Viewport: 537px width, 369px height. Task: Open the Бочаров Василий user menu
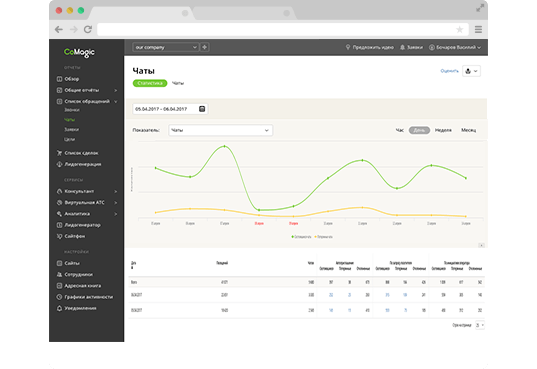(455, 47)
